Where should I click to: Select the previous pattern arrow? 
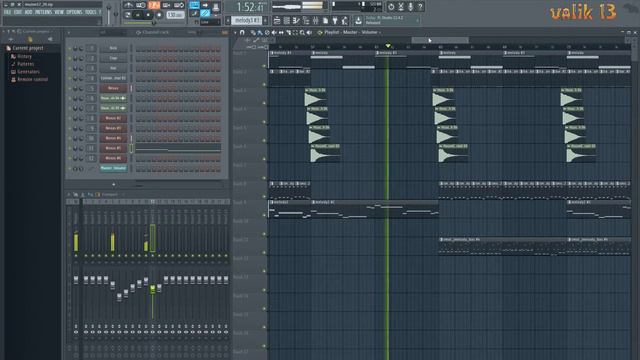228,20
